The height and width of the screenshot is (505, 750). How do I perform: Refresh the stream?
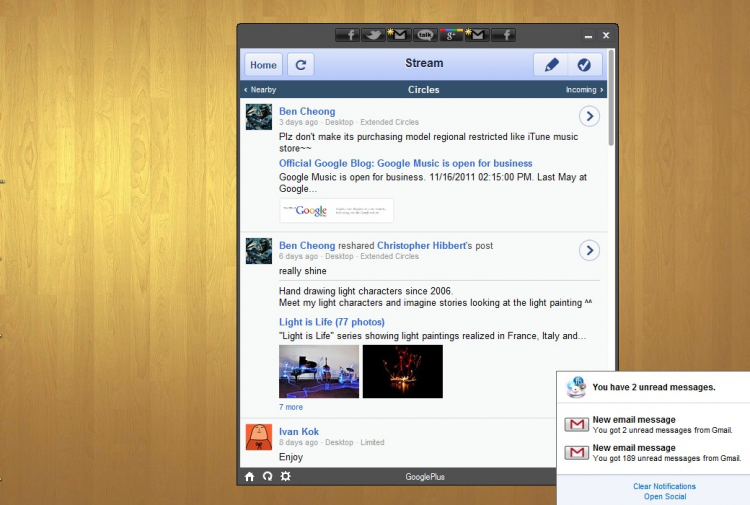301,65
